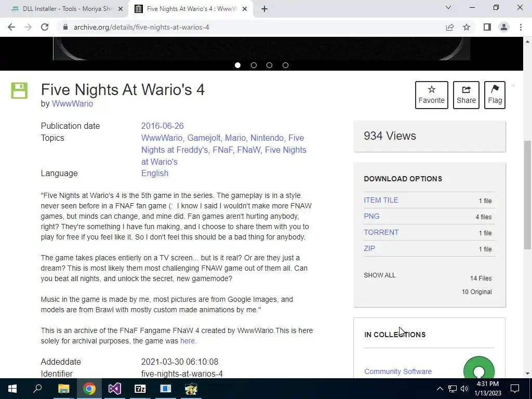Screen dimensions: 532x399
Task: Bookmark this page with the star icon
Action: pyautogui.click(x=467, y=27)
